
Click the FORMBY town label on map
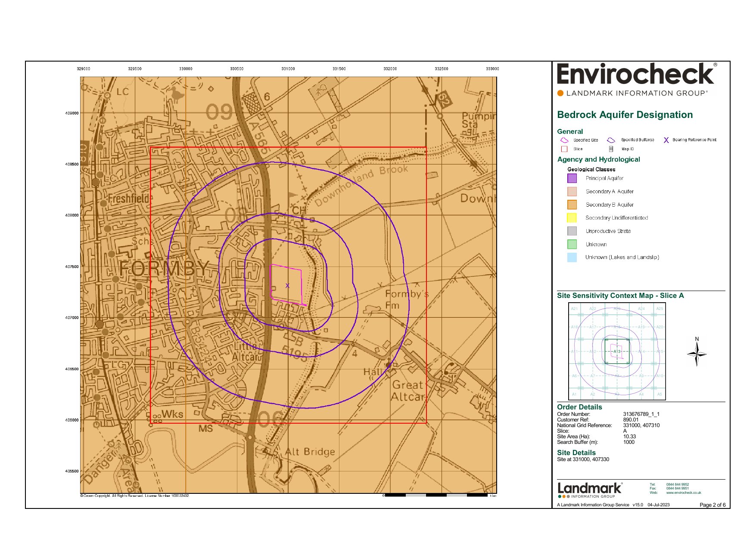coord(164,269)
